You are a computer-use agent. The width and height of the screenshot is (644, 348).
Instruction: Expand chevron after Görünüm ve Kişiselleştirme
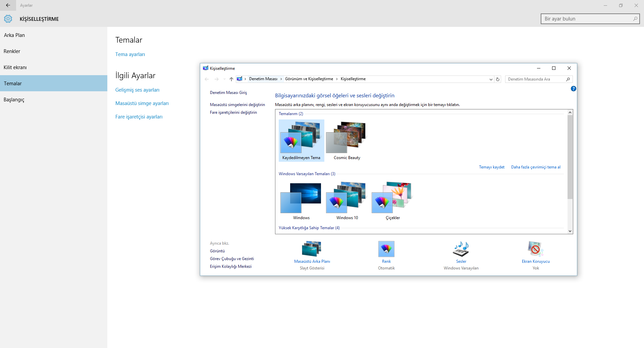337,79
